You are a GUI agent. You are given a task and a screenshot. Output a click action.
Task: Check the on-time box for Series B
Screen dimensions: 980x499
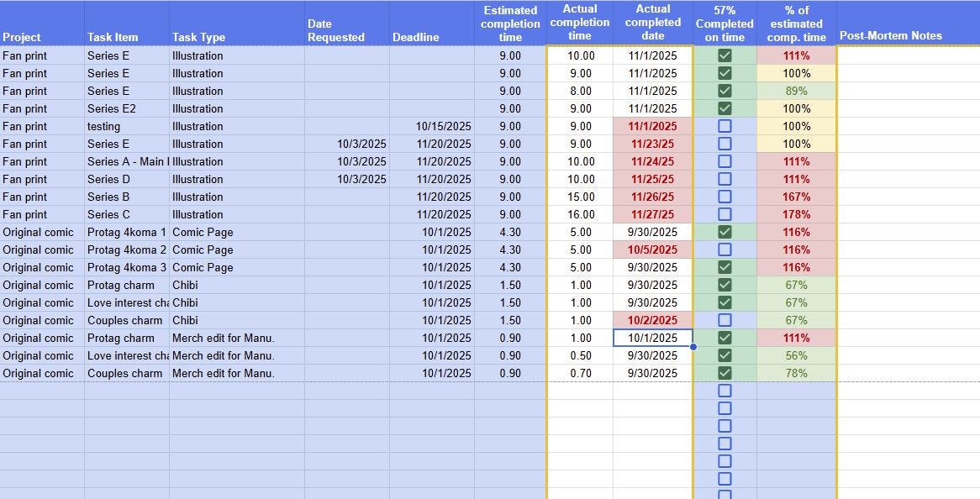point(724,197)
